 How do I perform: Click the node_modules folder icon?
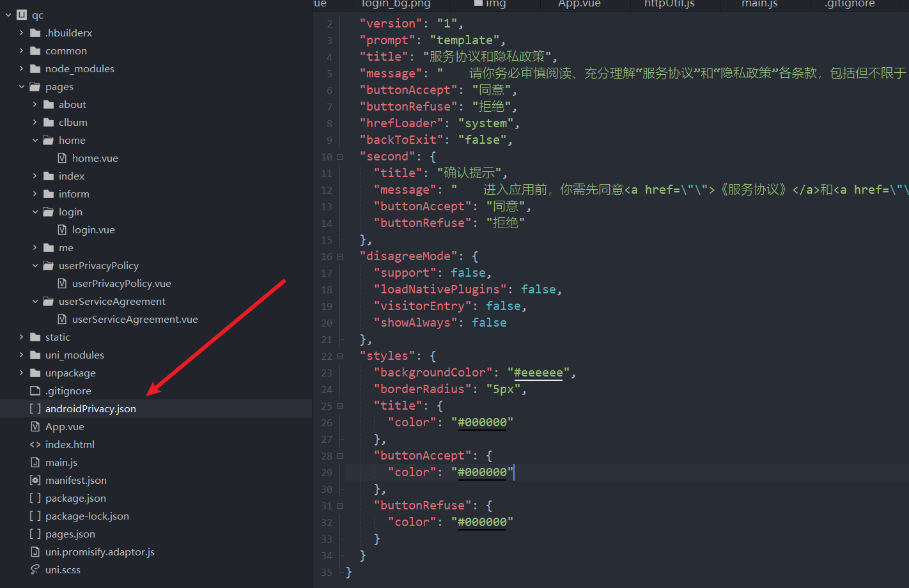(35, 68)
